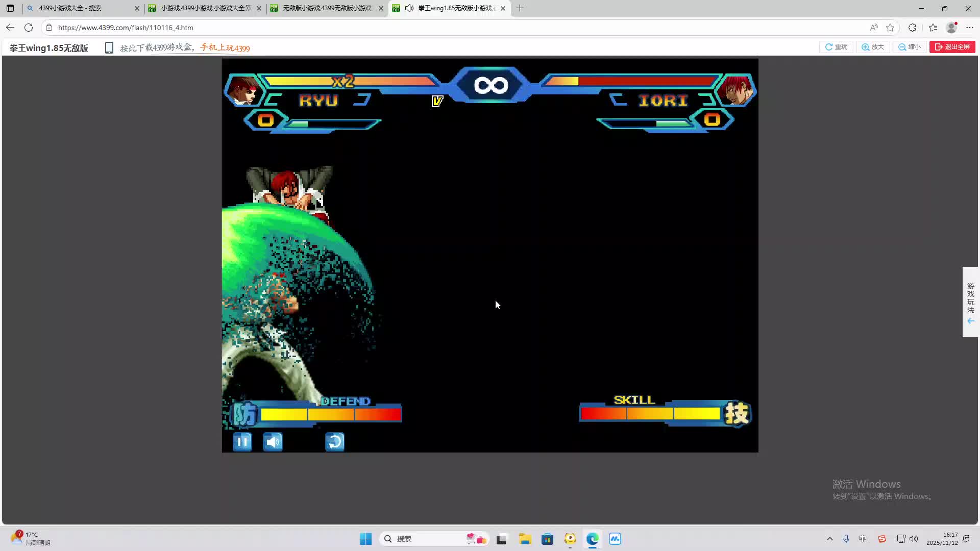Open browser settings and more menu
980x551 pixels.
(x=969, y=28)
